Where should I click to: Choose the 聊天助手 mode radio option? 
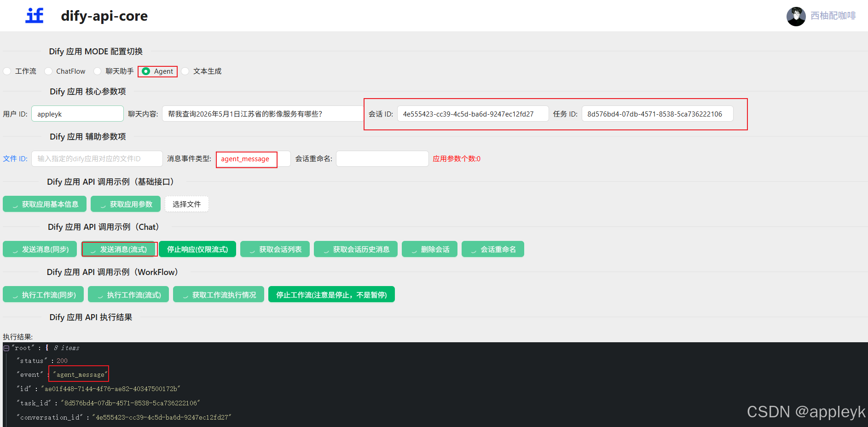(97, 71)
